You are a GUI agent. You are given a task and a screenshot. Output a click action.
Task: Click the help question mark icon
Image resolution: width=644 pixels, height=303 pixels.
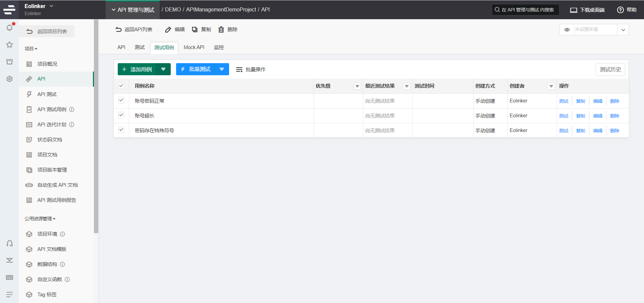[620, 10]
